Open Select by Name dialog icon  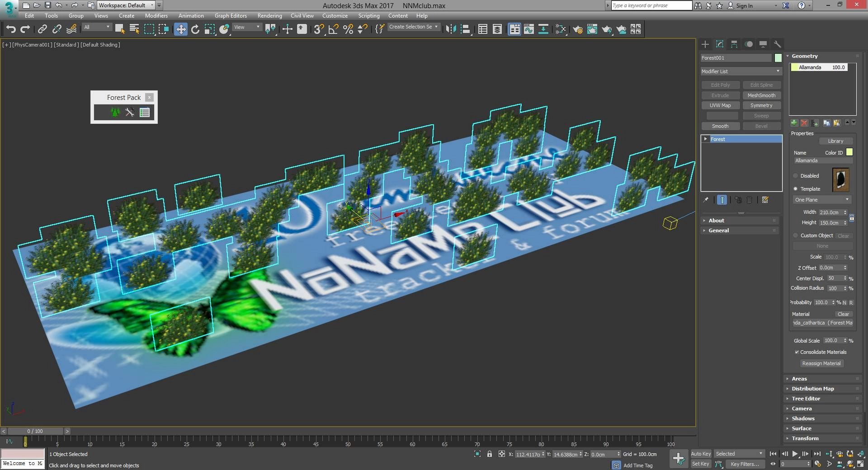coord(134,29)
